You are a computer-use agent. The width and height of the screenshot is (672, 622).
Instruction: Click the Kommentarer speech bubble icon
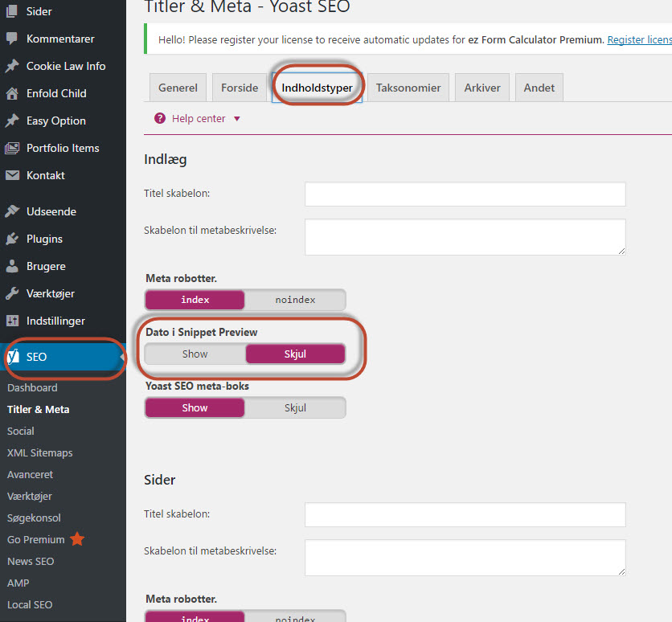tap(12, 39)
